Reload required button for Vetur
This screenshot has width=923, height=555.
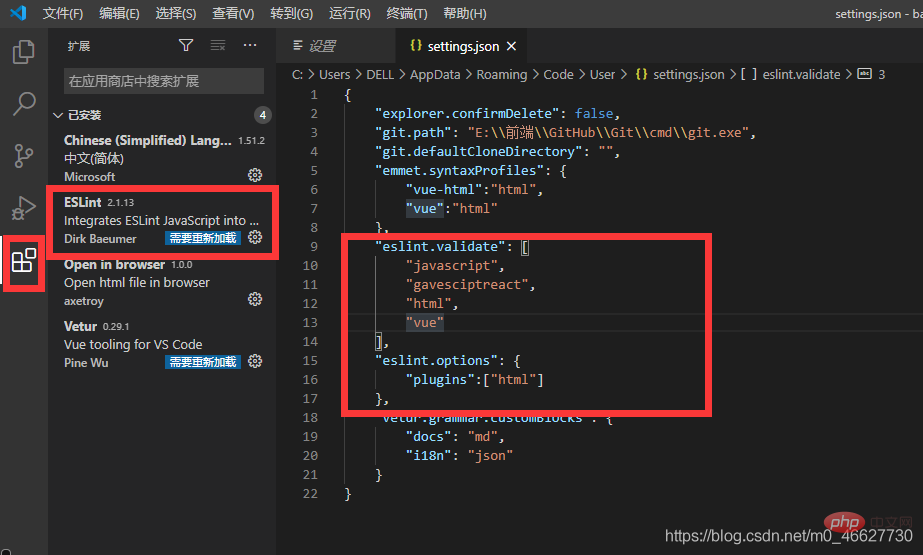pyautogui.click(x=203, y=362)
